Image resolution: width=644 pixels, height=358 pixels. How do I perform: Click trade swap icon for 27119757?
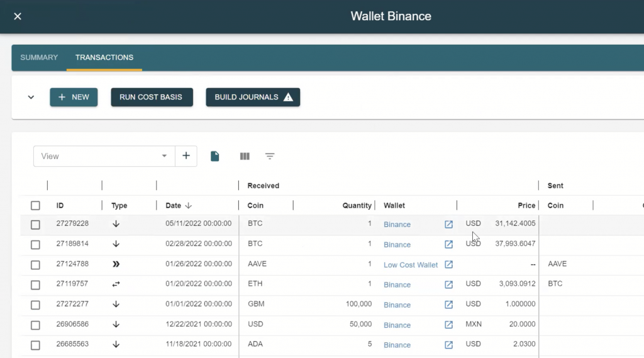tap(116, 284)
